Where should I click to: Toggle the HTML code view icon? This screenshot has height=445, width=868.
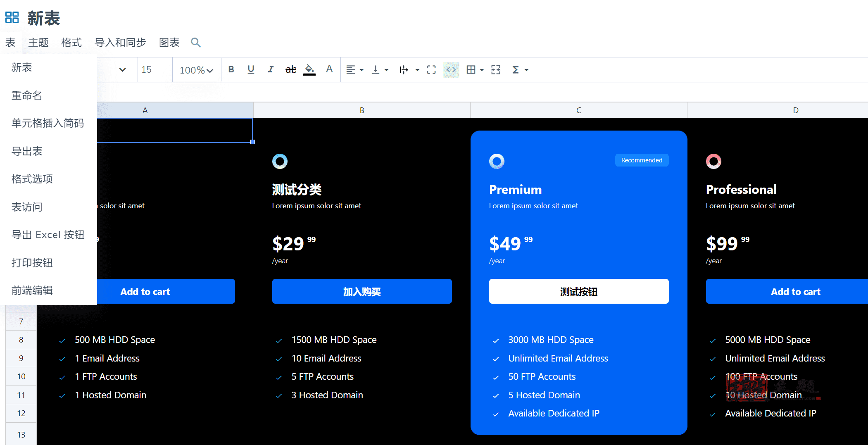pos(451,69)
